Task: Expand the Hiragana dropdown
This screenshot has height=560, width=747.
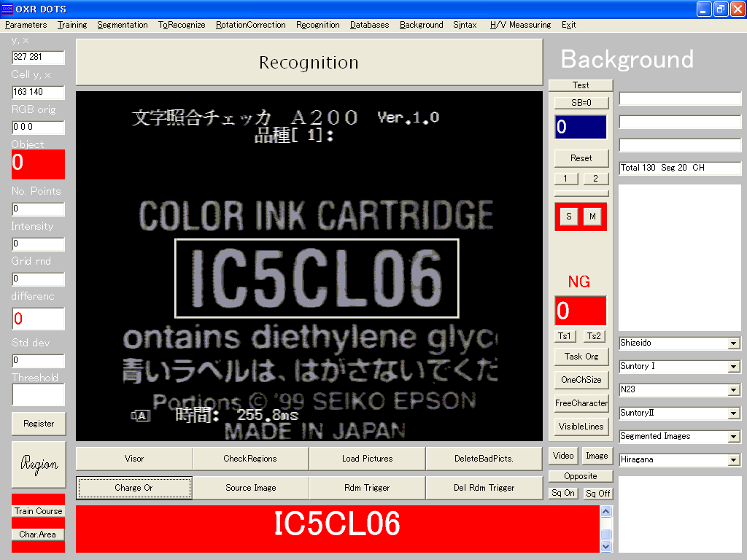Action: click(x=734, y=460)
